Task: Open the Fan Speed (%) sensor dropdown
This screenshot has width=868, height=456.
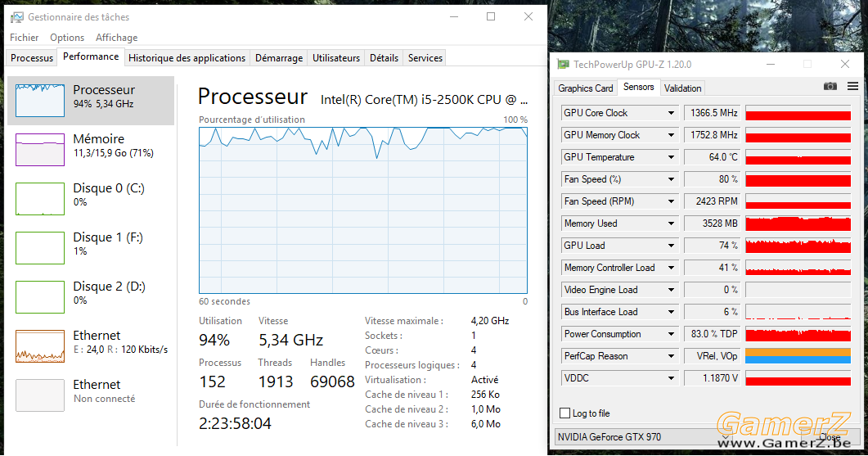Action: coord(671,179)
